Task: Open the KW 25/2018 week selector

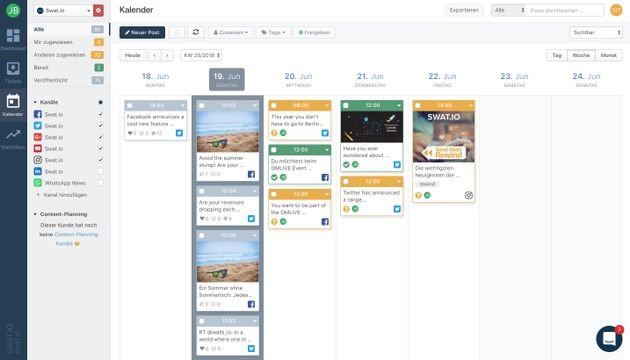Action: pos(201,55)
